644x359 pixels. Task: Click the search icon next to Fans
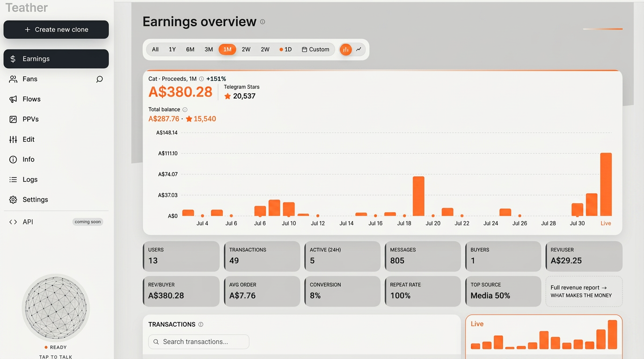click(99, 79)
